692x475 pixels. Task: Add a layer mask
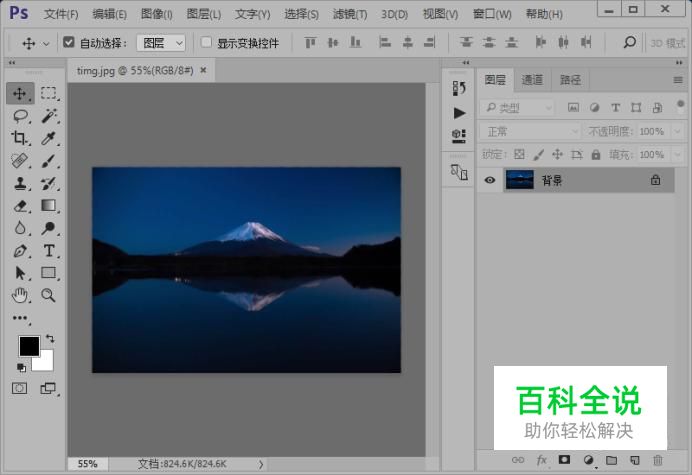(564, 460)
